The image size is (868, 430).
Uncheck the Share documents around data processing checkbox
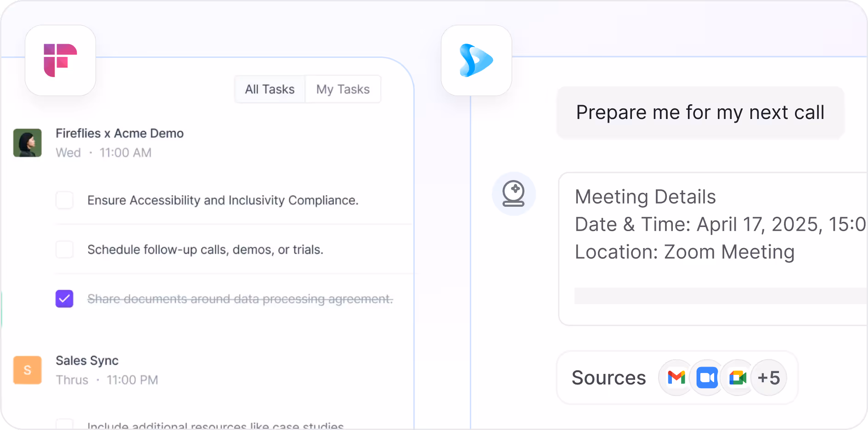[x=64, y=299]
